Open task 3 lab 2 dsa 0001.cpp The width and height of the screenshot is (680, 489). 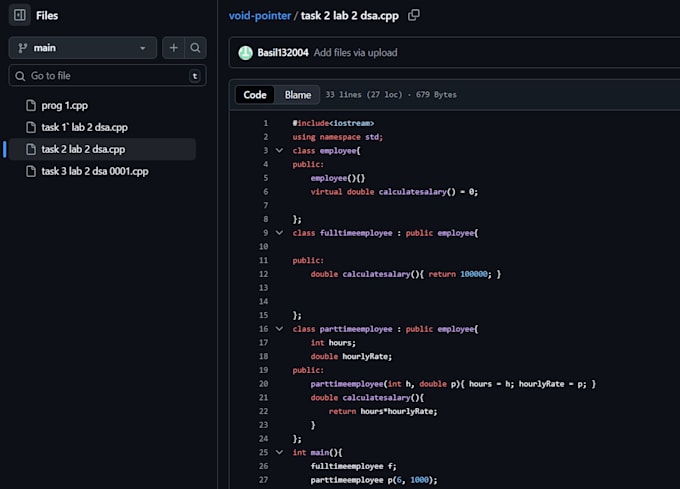[95, 171]
